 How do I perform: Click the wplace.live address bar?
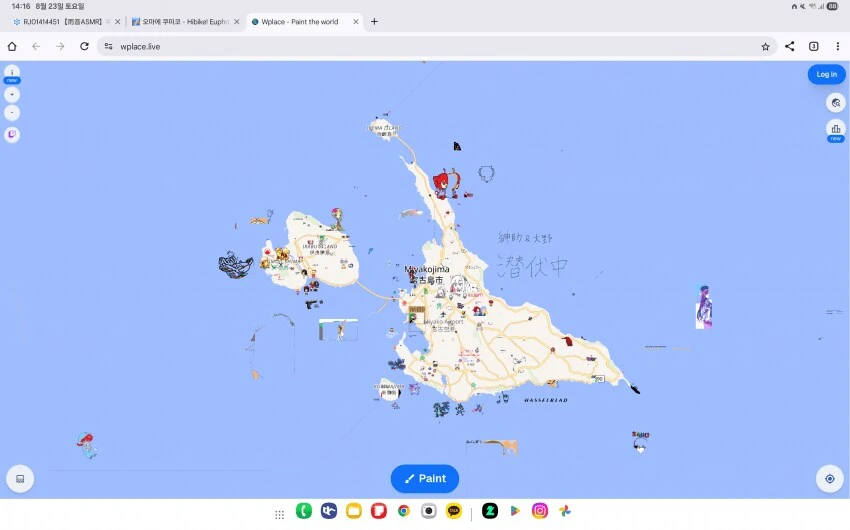point(436,47)
